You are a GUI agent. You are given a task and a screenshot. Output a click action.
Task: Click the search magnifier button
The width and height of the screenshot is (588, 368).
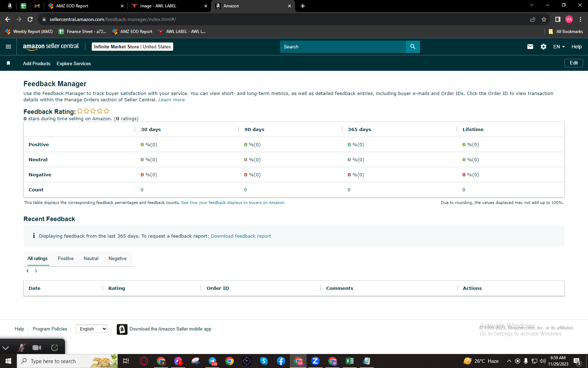pos(413,47)
